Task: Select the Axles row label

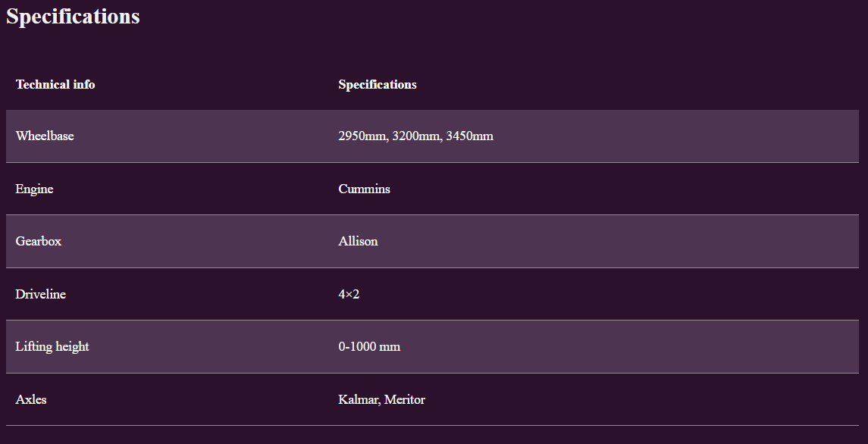Action: click(x=31, y=399)
